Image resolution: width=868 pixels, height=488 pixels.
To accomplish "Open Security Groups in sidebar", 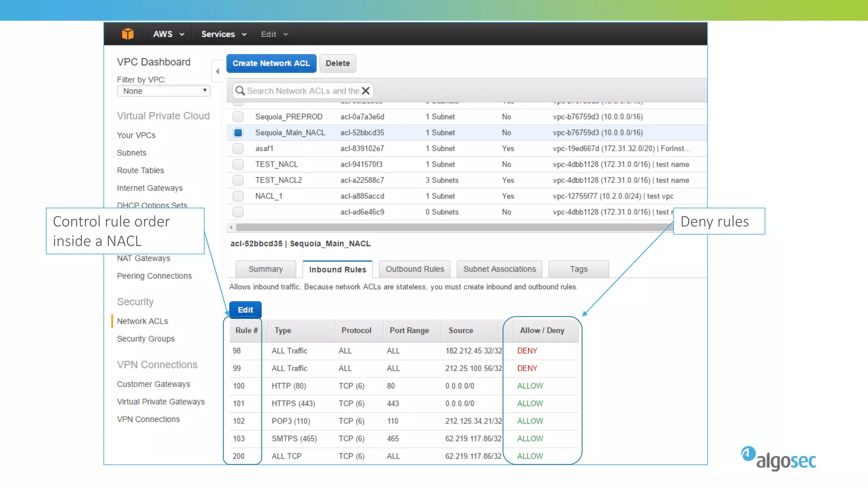I will tap(146, 339).
